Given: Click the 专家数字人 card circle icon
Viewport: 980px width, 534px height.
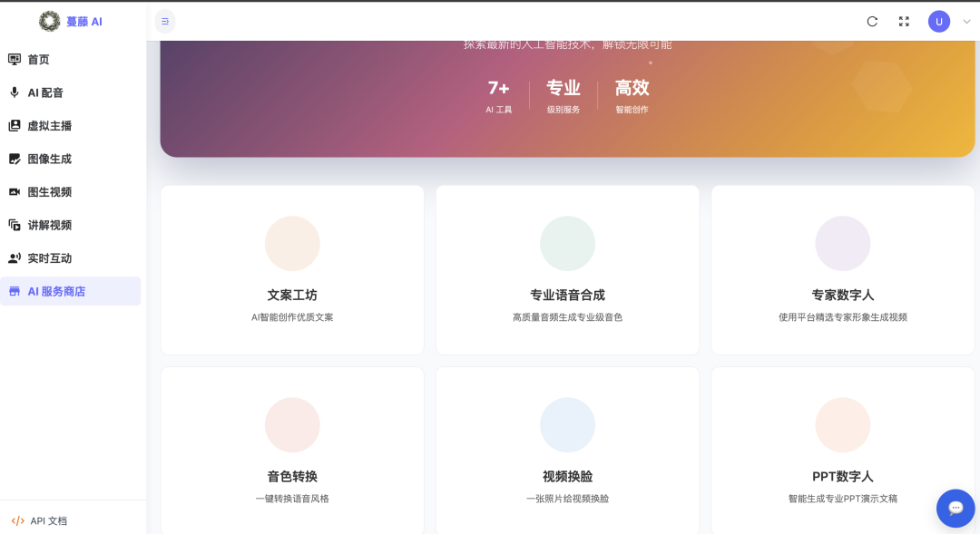Looking at the screenshot, I should point(842,244).
